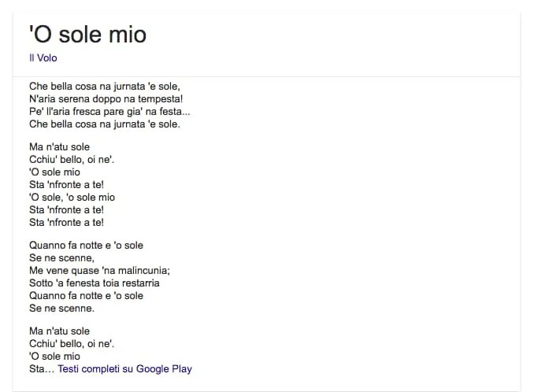Open Testi completi su Google Play link
Viewport: 556px width, 392px height.
[124, 369]
